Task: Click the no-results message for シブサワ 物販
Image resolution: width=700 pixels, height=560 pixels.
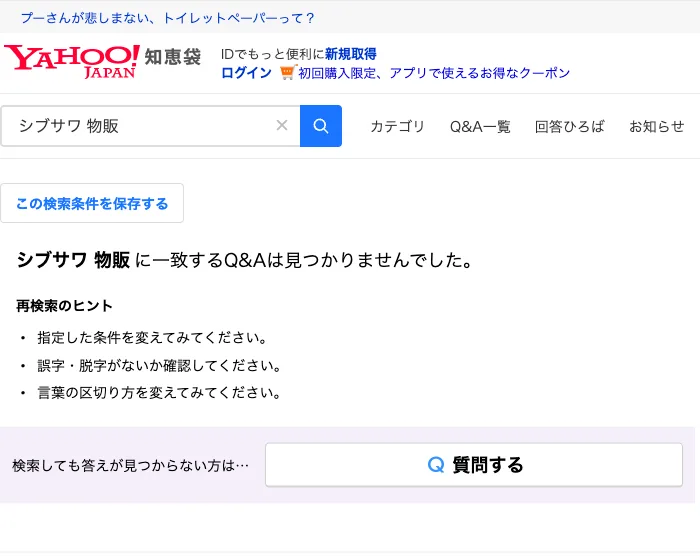Action: [x=245, y=260]
